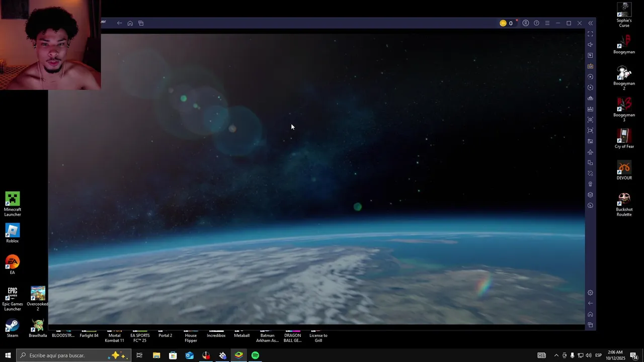Screen dimensions: 644x362
Task: Click the Android back arrow in sidebar bottom
Action: (590, 303)
